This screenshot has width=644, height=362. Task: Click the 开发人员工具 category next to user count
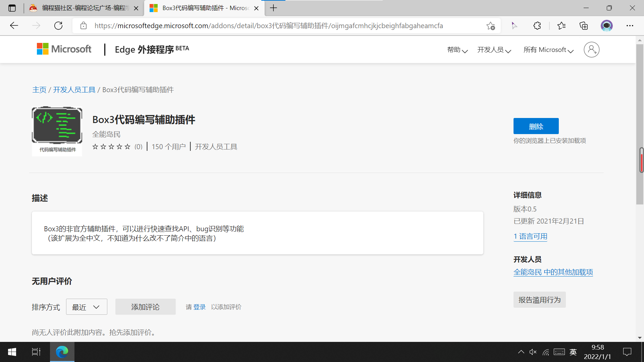tap(216, 147)
